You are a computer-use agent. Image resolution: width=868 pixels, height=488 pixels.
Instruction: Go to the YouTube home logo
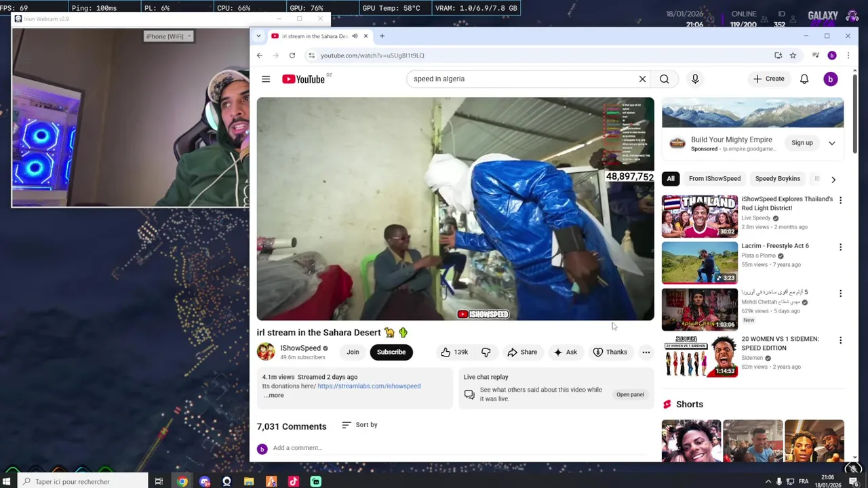pyautogui.click(x=304, y=79)
